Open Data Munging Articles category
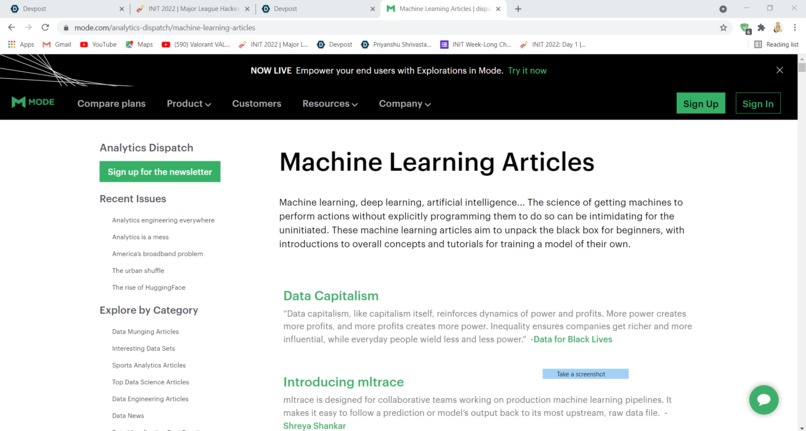The width and height of the screenshot is (806, 431). 145,332
